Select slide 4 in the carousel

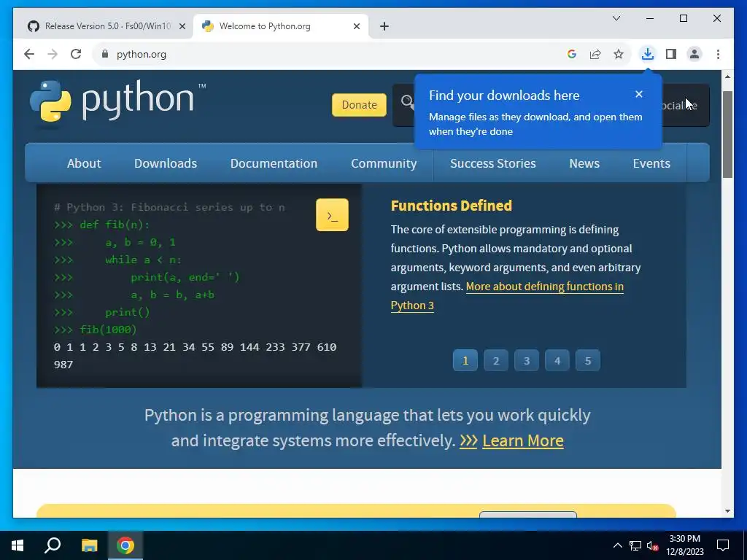[557, 360]
